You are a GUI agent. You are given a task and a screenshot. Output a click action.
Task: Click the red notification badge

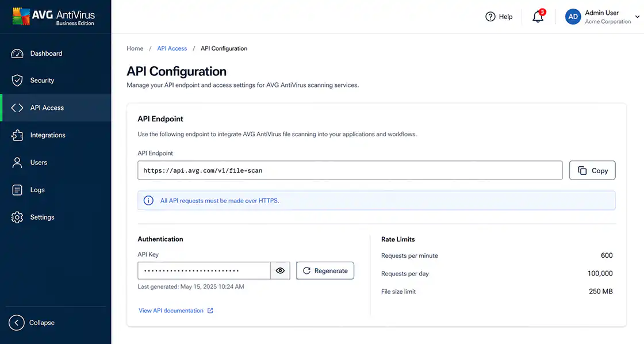pyautogui.click(x=543, y=12)
